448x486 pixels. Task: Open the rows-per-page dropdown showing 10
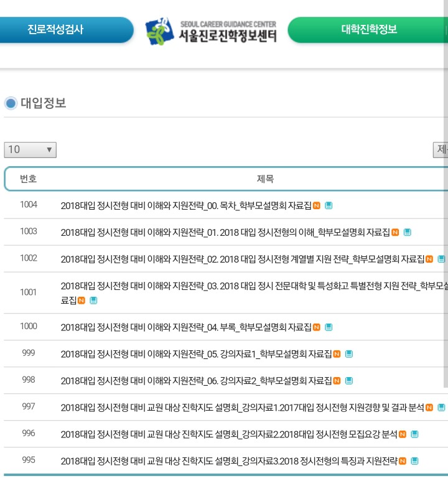pyautogui.click(x=30, y=150)
